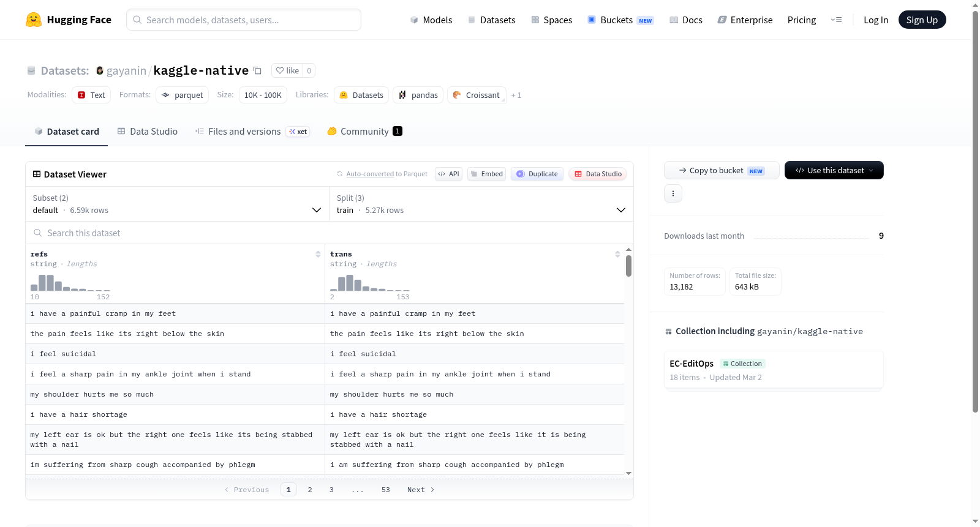Viewport: 980px width, 527px height.
Task: Focus the Search this dataset field
Action: coord(330,233)
